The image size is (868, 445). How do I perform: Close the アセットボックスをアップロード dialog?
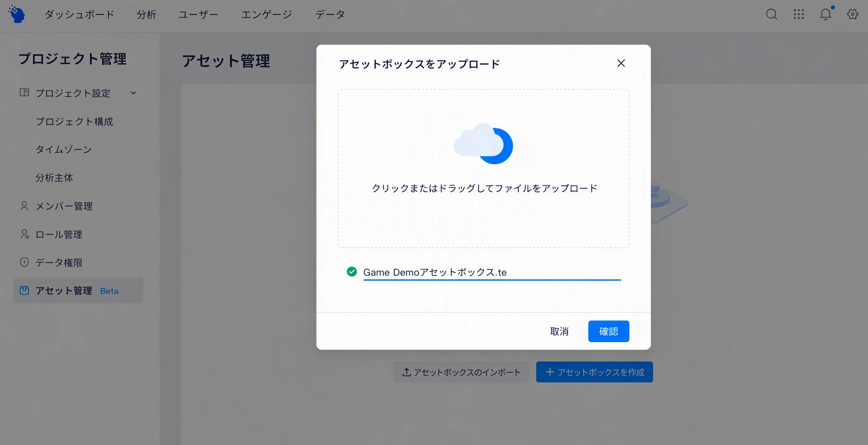pos(621,63)
